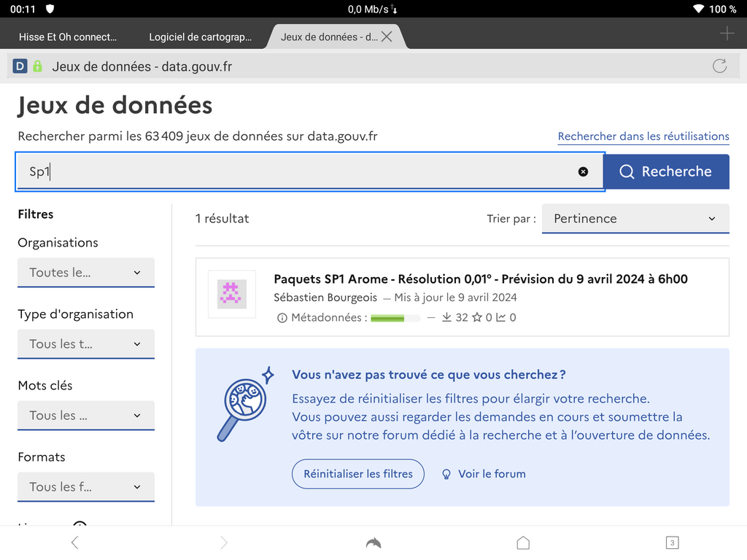Click the Recherche button
Image resolution: width=747 pixels, height=560 pixels.
[x=666, y=171]
